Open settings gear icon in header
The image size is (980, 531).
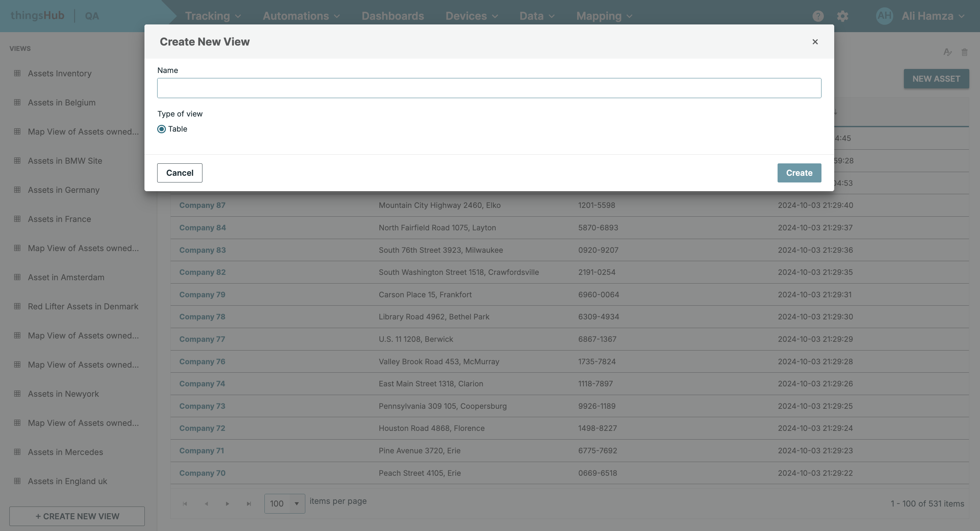pos(843,16)
